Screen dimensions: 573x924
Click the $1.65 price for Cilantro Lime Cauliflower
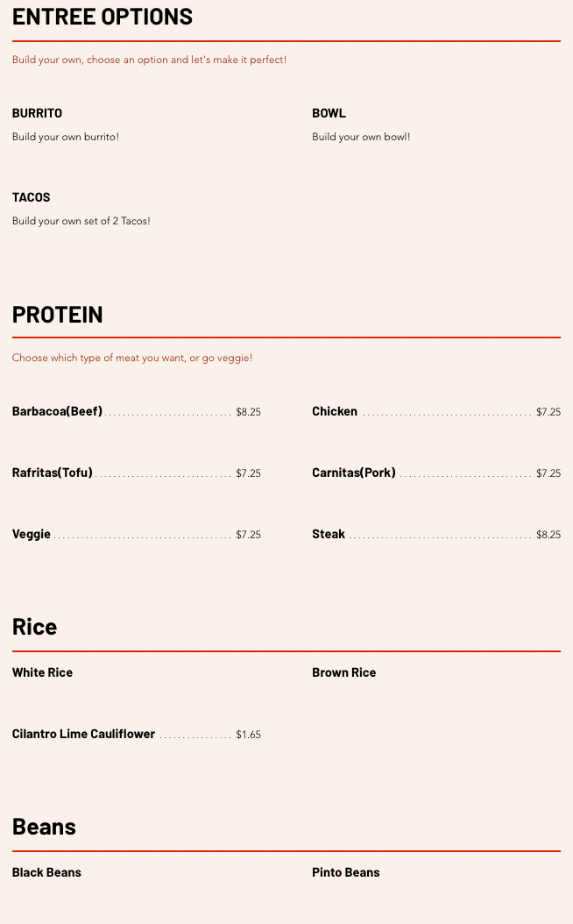[x=248, y=735]
